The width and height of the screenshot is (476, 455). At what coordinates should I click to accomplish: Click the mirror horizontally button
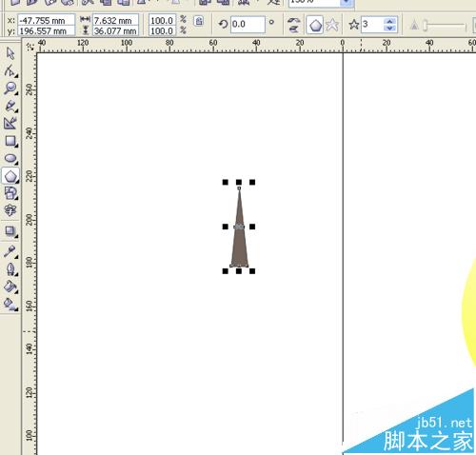(x=294, y=21)
